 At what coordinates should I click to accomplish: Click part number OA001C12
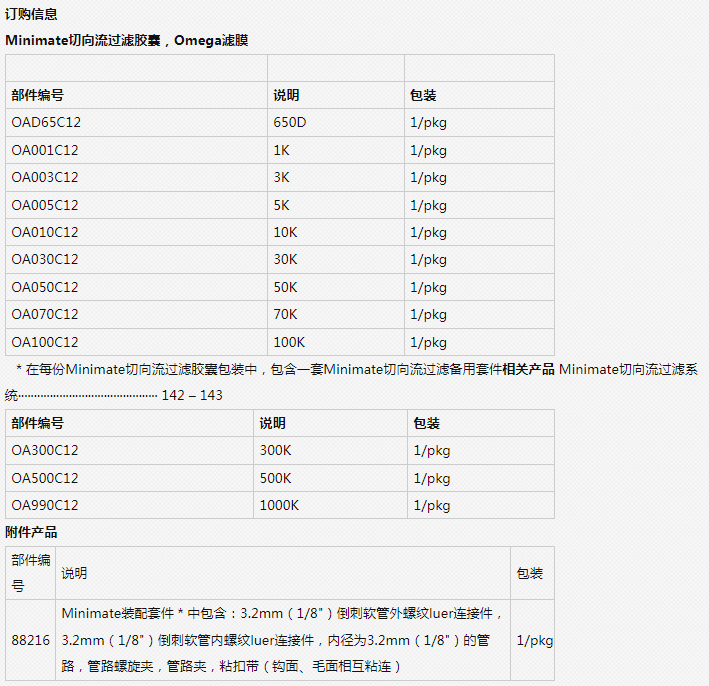(x=45, y=150)
